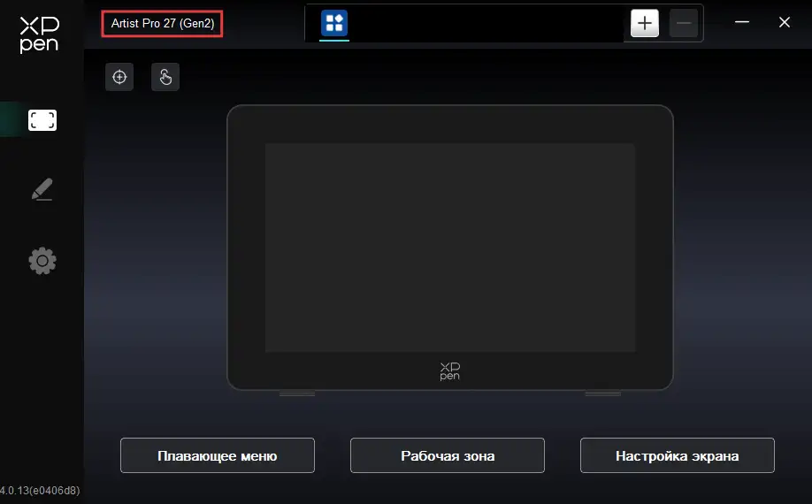The height and width of the screenshot is (504, 812).
Task: Minimize the XPPen driver window
Action: (741, 23)
